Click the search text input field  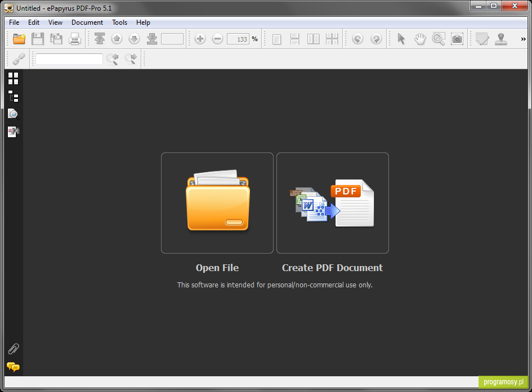pyautogui.click(x=69, y=59)
